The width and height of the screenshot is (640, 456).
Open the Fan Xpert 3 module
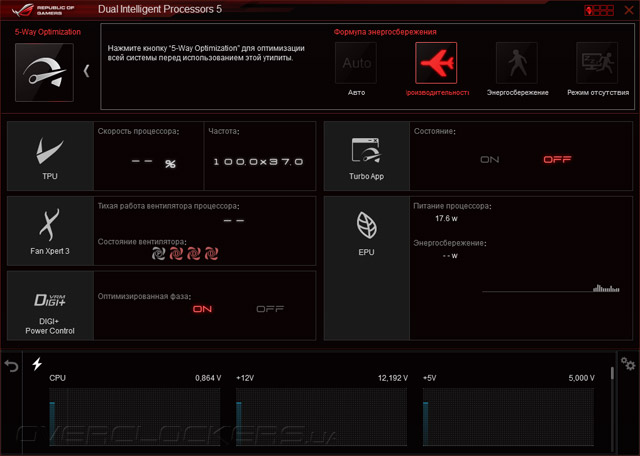(x=50, y=231)
